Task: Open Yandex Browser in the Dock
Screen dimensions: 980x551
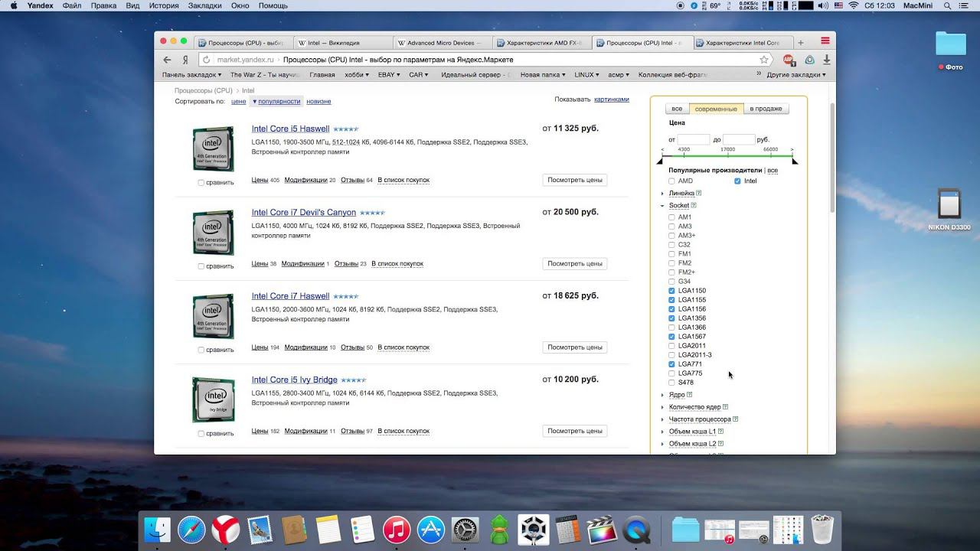Action: click(226, 530)
